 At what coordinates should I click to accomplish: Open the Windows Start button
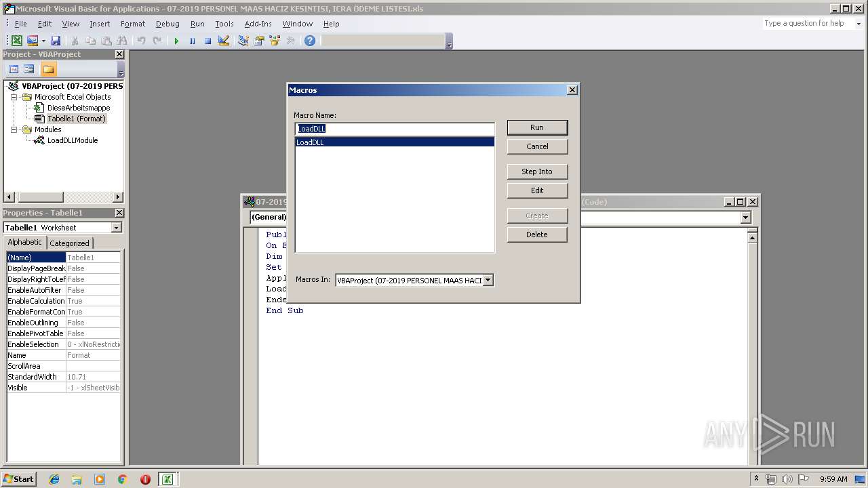click(18, 479)
